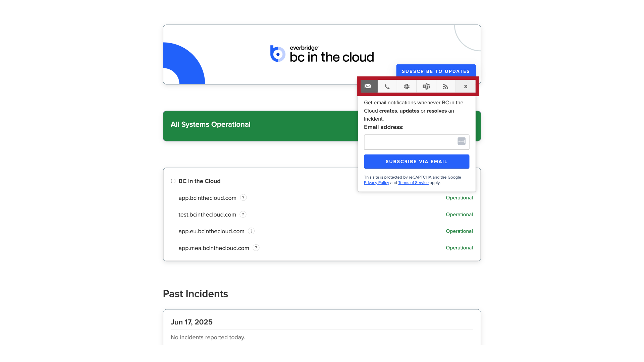Show help for test.bcinthecloud.com
The height and width of the screenshot is (362, 644).
[243, 215]
